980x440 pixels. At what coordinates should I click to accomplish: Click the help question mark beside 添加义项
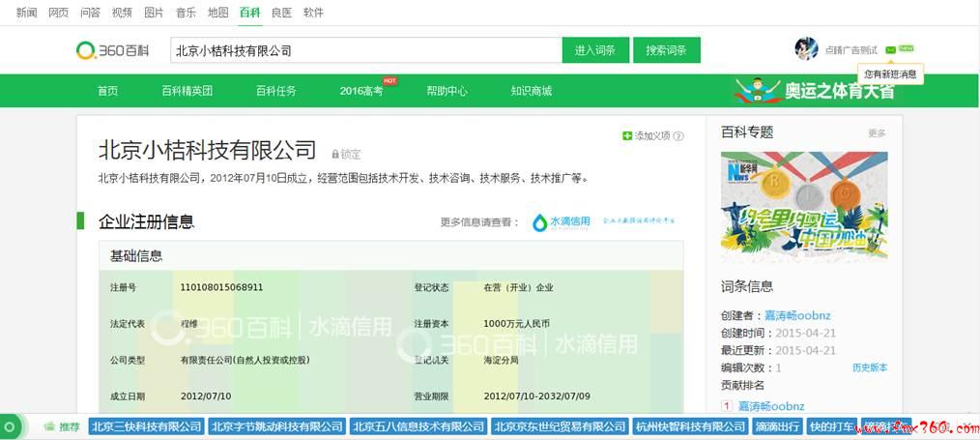tap(678, 136)
